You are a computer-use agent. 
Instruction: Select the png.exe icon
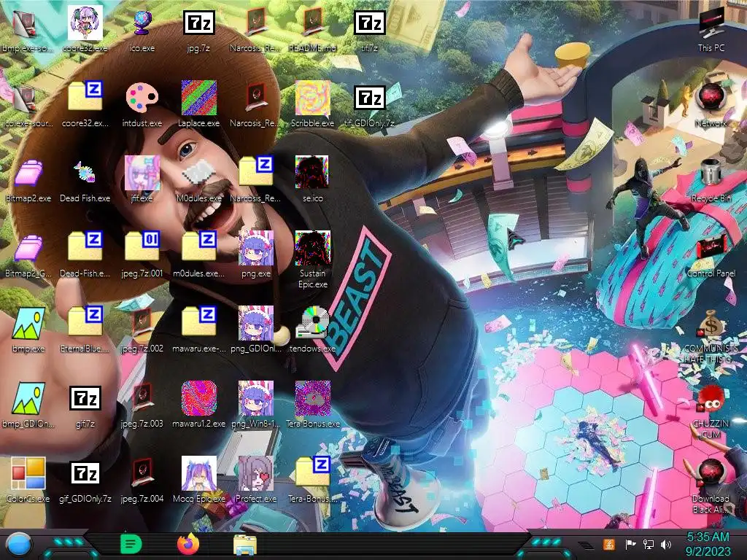coord(256,248)
